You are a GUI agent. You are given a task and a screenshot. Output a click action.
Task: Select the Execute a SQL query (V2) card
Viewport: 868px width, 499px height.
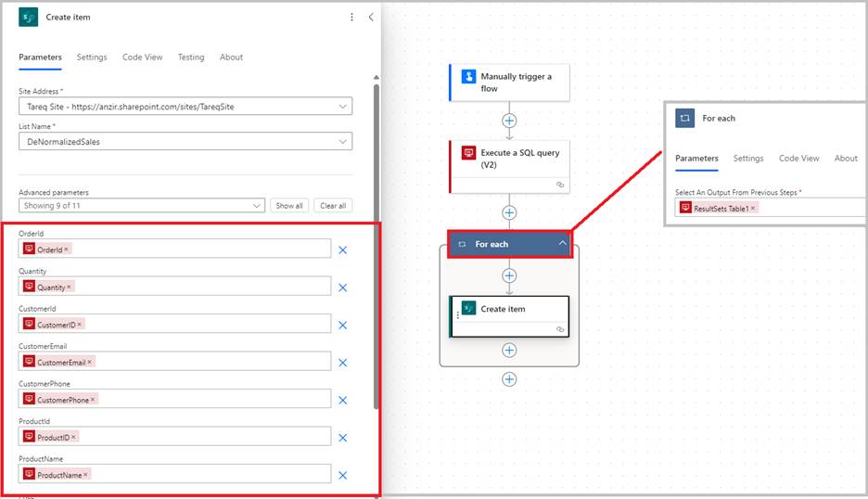coord(509,167)
